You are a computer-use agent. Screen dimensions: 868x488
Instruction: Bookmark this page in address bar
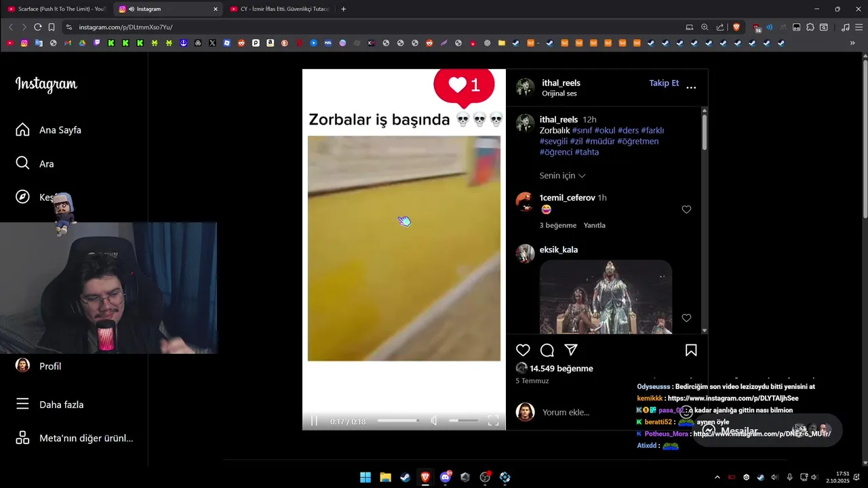(52, 27)
